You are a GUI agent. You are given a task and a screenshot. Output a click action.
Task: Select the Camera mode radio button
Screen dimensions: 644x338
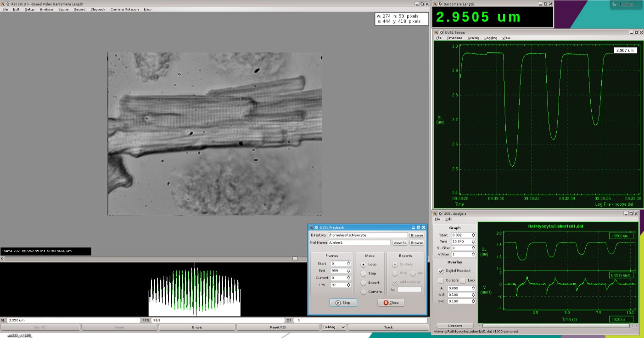[x=364, y=292]
